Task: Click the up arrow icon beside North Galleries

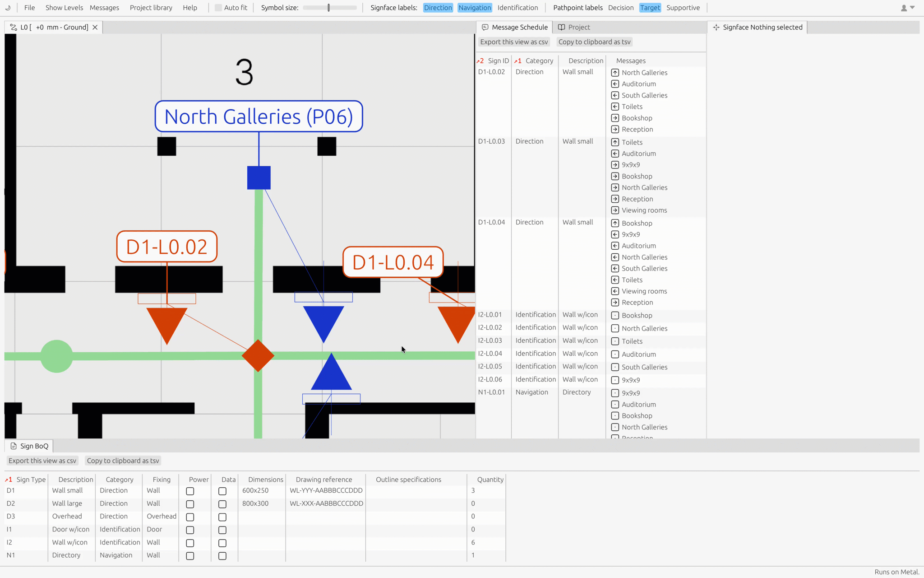Action: click(x=615, y=73)
